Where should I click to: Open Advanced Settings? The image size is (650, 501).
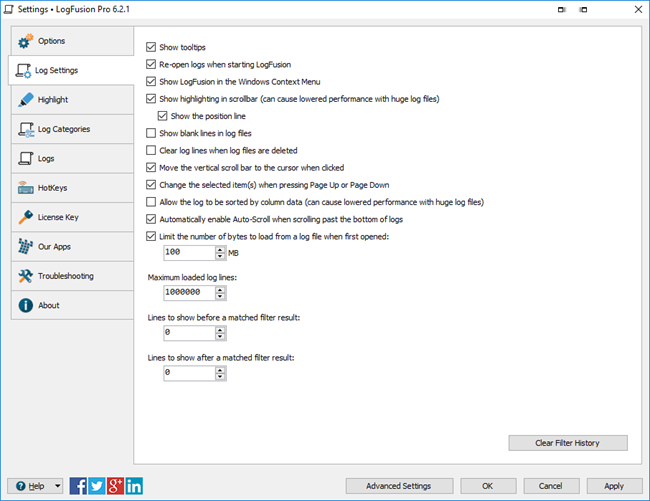pos(399,486)
